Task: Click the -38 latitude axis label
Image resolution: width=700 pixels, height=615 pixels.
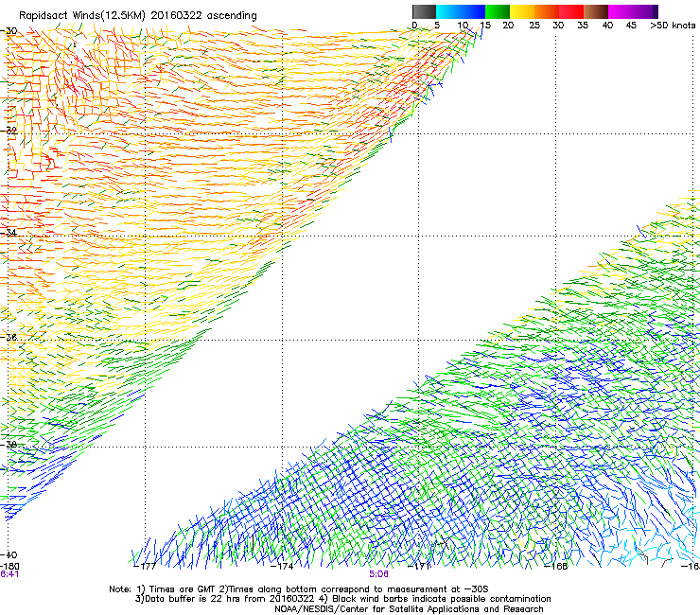Action: [x=9, y=445]
